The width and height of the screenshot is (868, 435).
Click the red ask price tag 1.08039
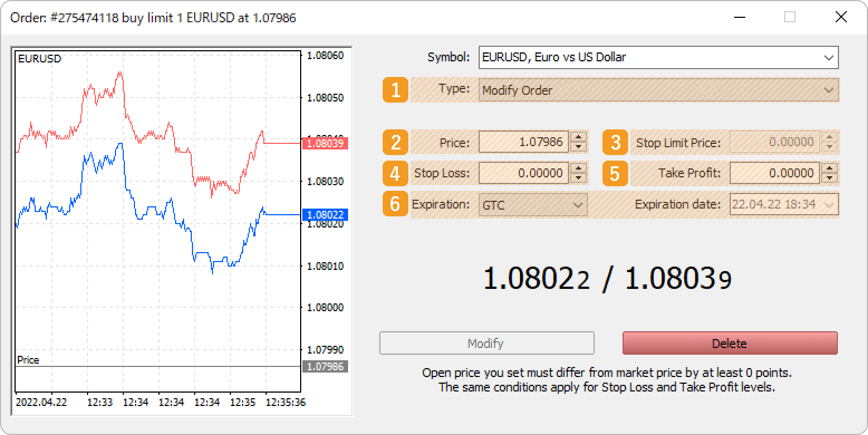325,143
